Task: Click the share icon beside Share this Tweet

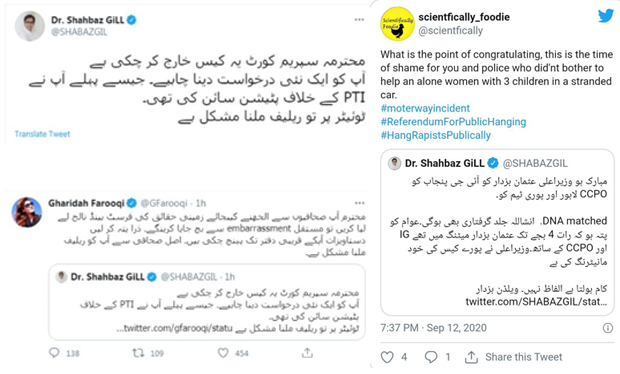Action: (471, 357)
